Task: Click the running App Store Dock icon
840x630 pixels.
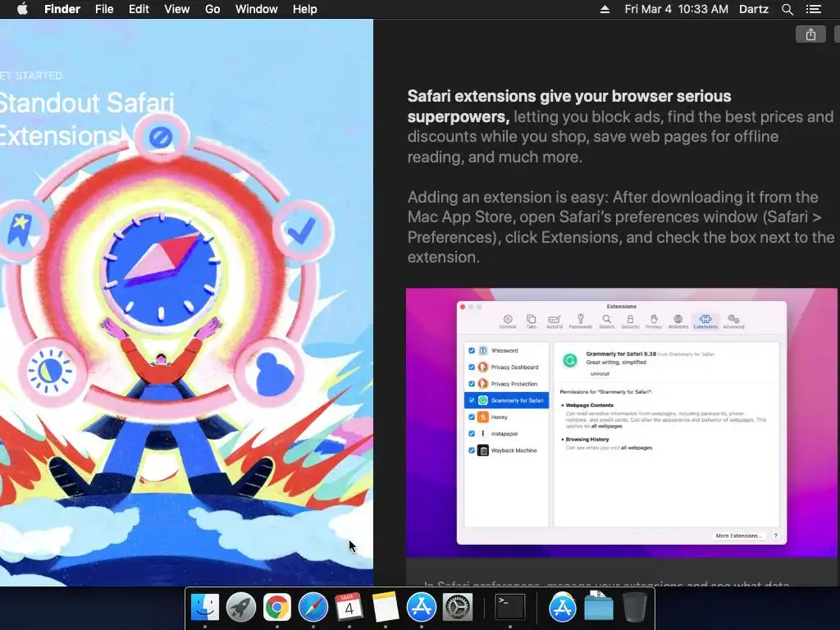Action: click(421, 608)
